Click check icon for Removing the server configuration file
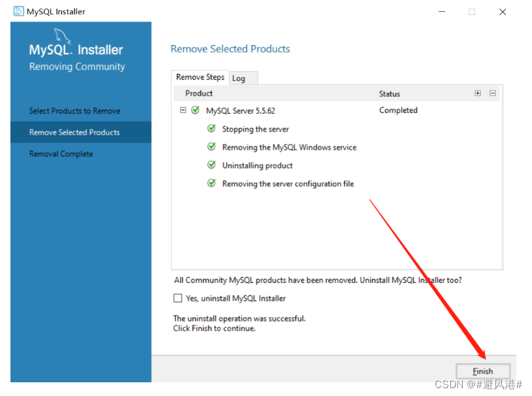The image size is (532, 396). pos(211,183)
